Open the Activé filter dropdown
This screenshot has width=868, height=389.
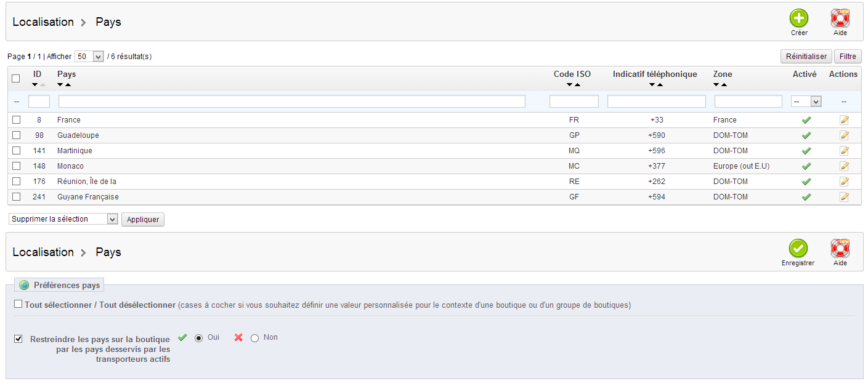pyautogui.click(x=806, y=102)
